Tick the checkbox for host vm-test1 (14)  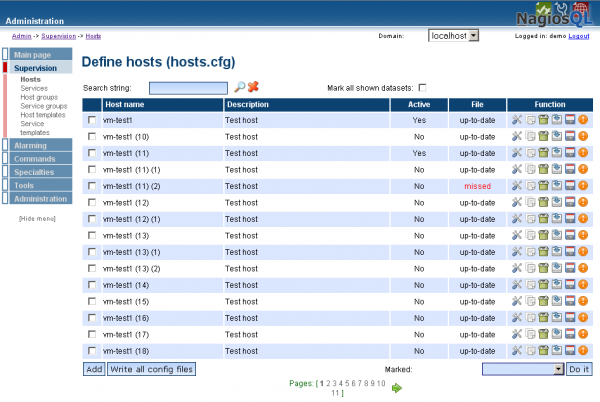click(92, 285)
